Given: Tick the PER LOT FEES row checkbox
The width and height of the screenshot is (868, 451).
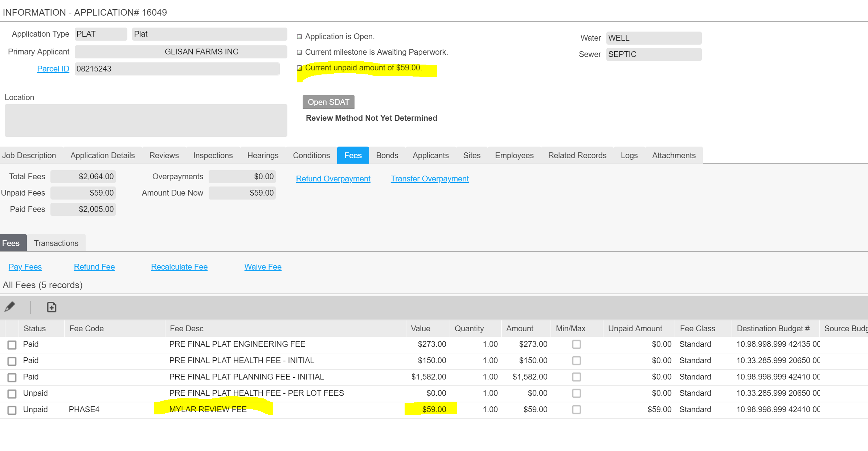Looking at the screenshot, I should 12,394.
